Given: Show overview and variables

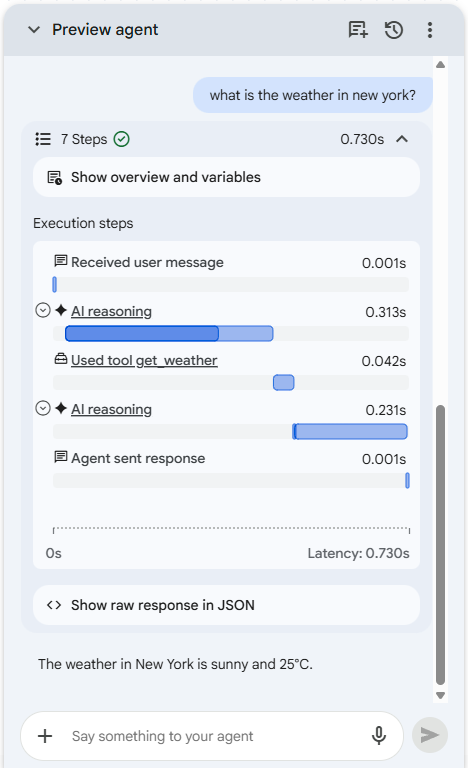Looking at the screenshot, I should tap(226, 177).
